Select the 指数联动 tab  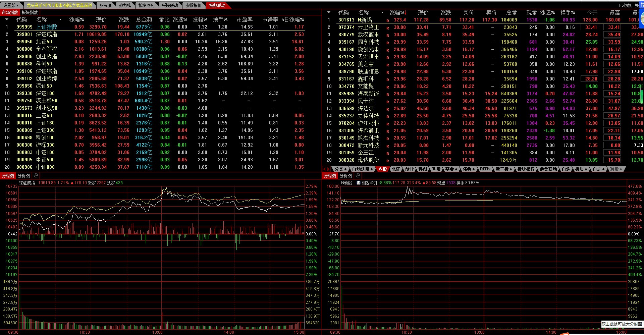click(217, 5)
